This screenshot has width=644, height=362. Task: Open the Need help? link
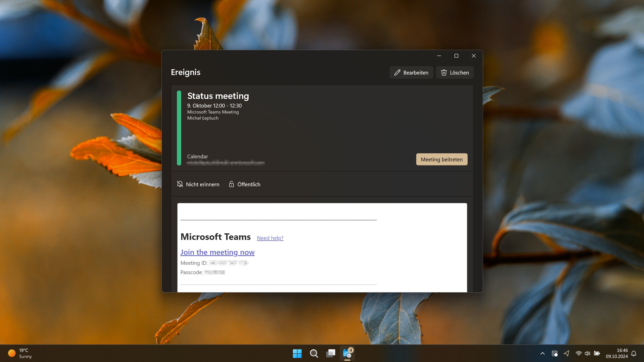[x=270, y=238]
